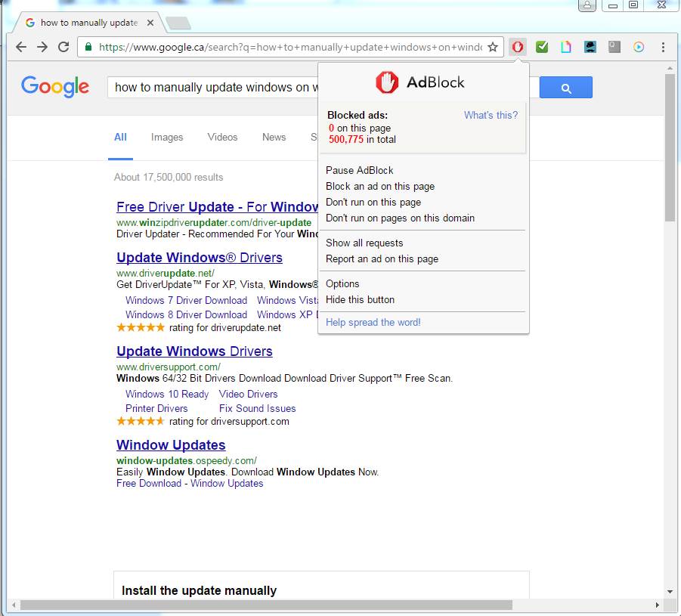Click the Chrome user profile button
This screenshot has width=681, height=616.
click(x=587, y=5)
